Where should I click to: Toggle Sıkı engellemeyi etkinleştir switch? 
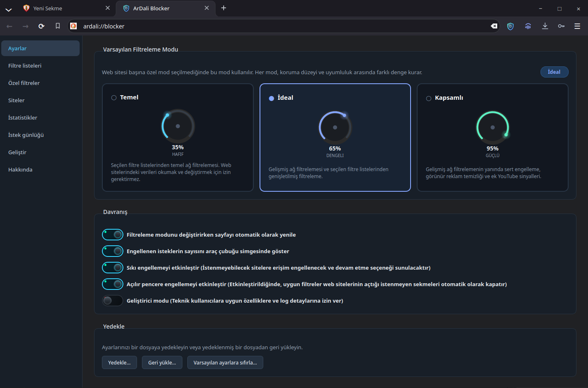[113, 268]
